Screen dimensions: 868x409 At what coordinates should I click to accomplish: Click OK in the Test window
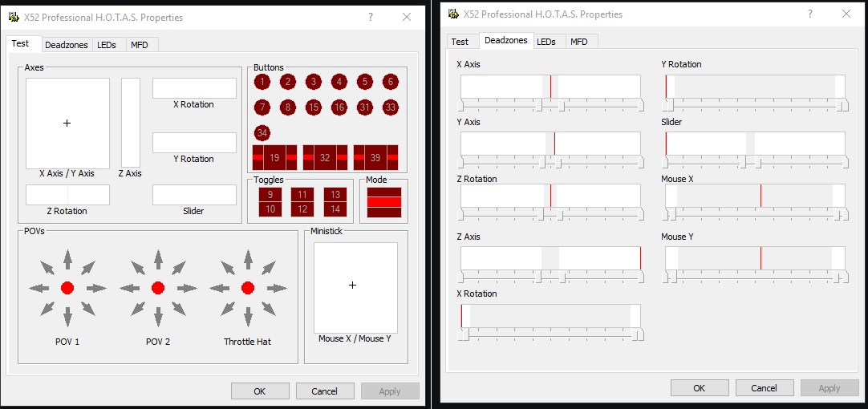[x=260, y=391]
